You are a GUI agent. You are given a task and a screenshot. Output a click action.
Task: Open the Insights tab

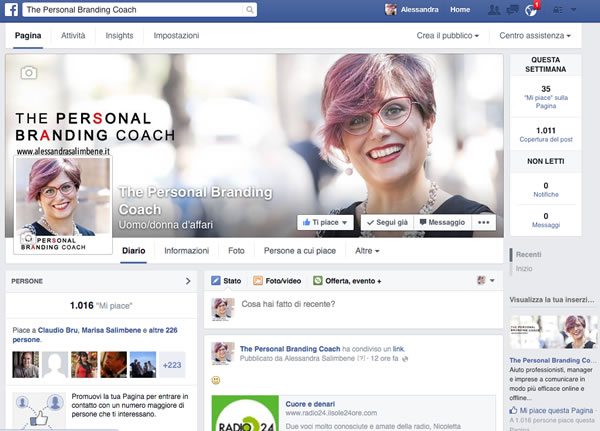119,36
